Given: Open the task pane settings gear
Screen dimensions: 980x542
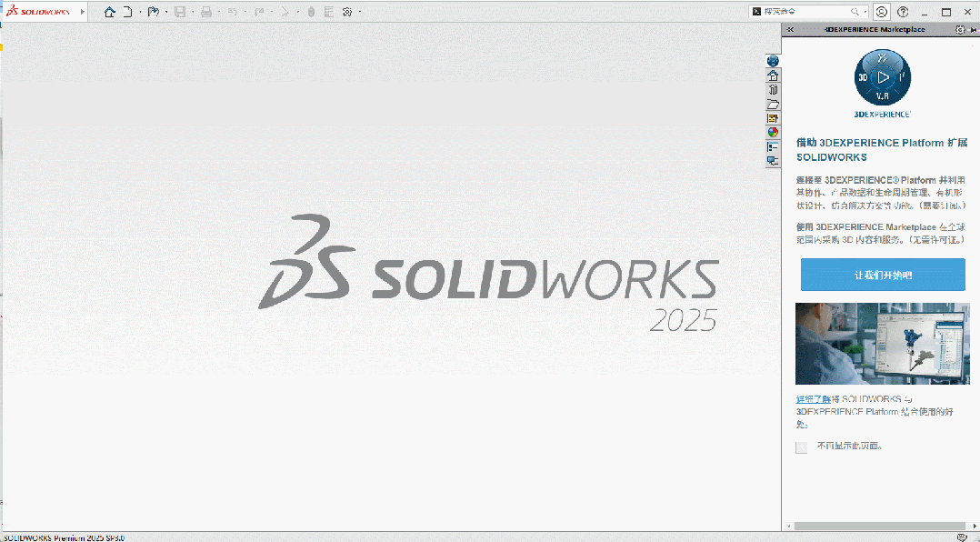Looking at the screenshot, I should point(961,29).
